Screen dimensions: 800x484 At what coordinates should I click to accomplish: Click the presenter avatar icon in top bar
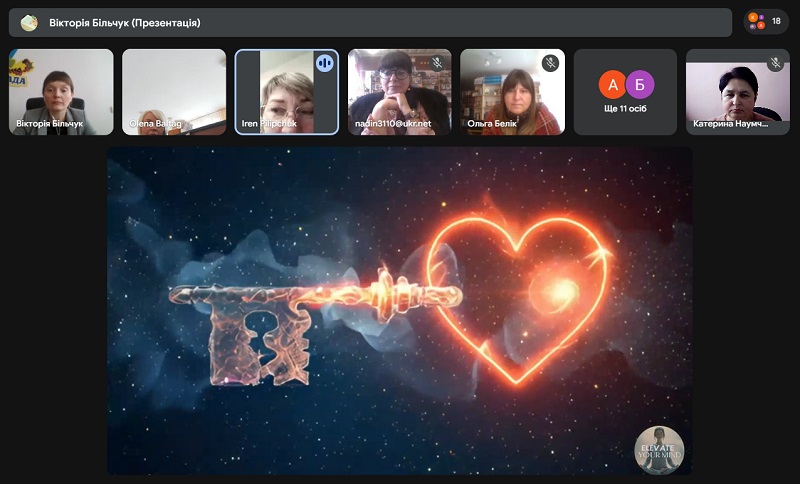click(29, 22)
